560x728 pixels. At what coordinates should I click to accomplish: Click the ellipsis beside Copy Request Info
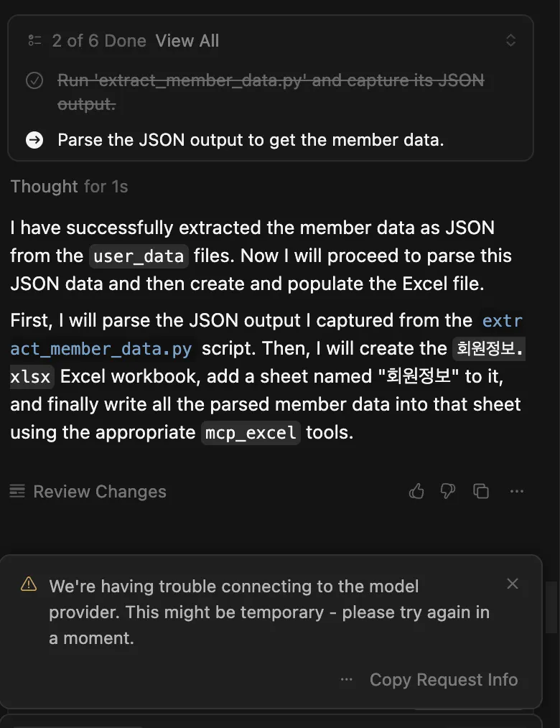tap(347, 679)
